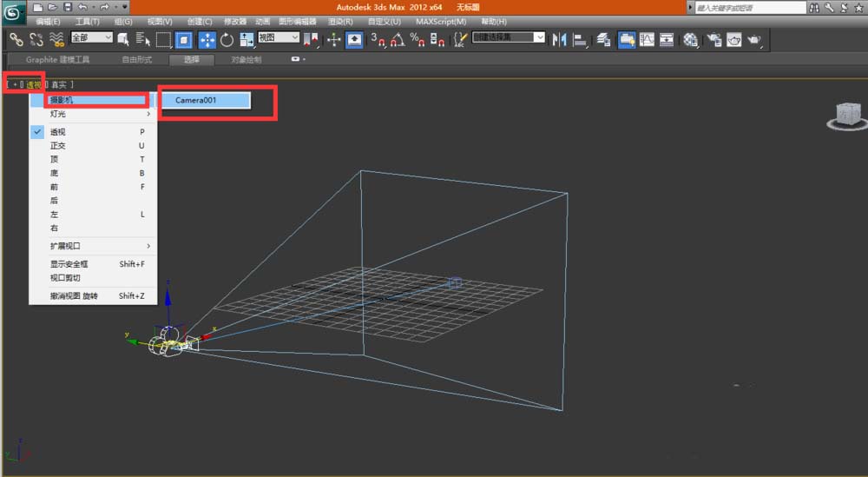The image size is (868, 477).
Task: Activate the Select and Rotate tool
Action: [227, 39]
